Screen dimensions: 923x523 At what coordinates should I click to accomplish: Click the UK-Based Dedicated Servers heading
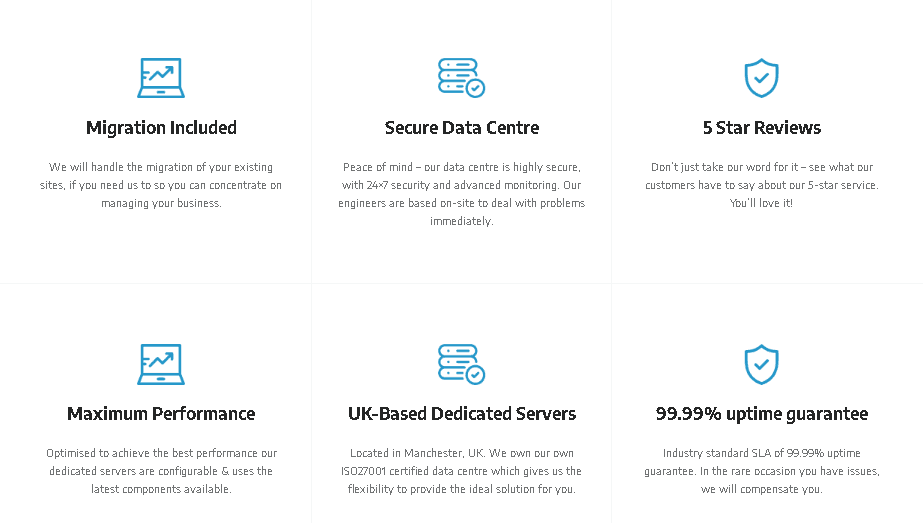462,413
